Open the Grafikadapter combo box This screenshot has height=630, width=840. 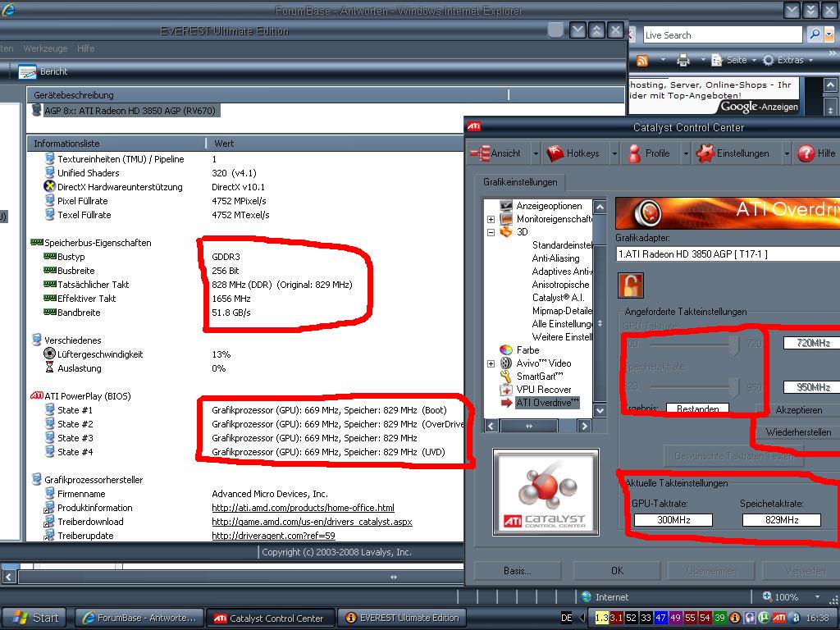(728, 254)
